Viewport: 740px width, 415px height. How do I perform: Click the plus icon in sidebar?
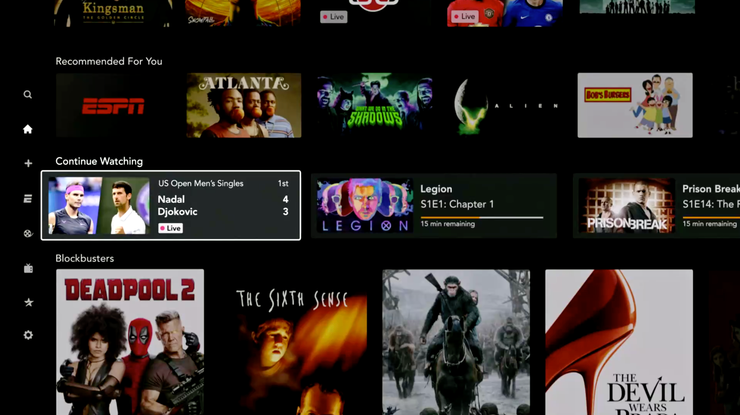pyautogui.click(x=28, y=163)
